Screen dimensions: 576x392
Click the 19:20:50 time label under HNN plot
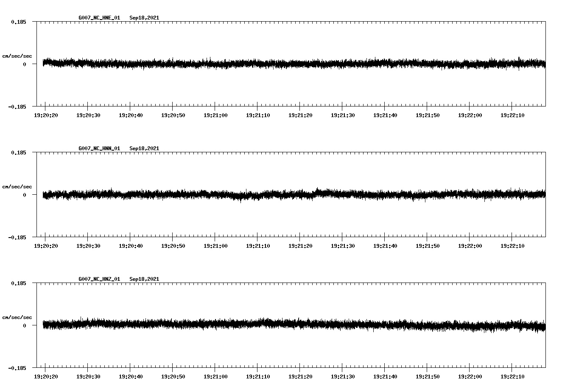(x=173, y=246)
